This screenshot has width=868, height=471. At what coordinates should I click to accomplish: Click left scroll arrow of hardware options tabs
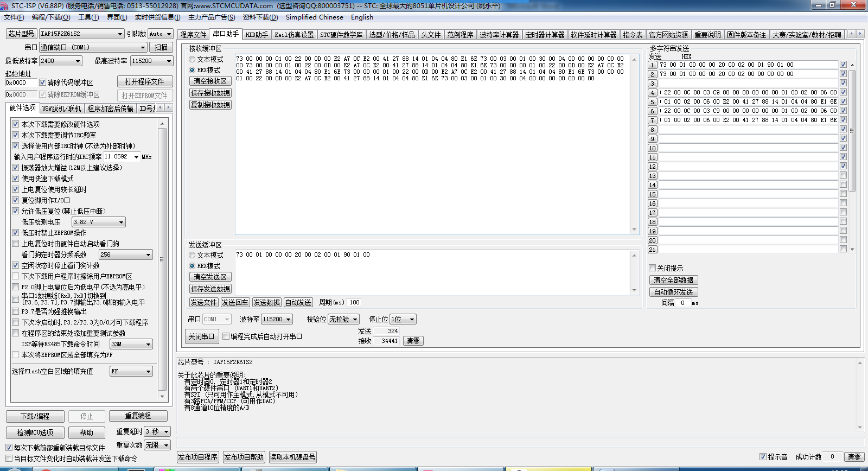[x=161, y=107]
